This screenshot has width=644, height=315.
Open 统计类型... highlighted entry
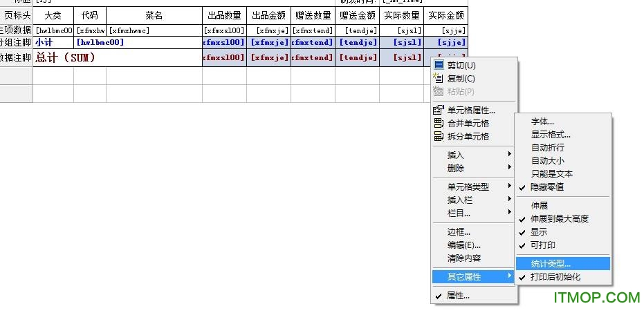pyautogui.click(x=563, y=264)
